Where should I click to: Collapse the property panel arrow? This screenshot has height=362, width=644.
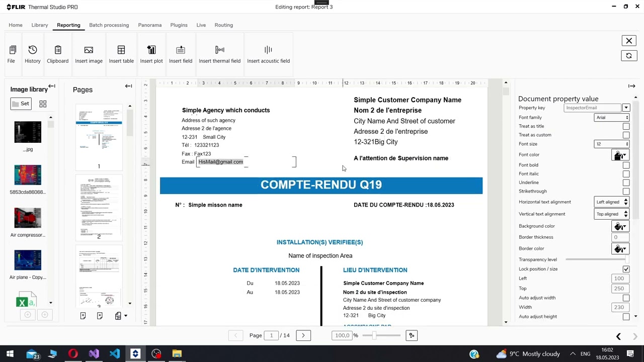click(632, 86)
